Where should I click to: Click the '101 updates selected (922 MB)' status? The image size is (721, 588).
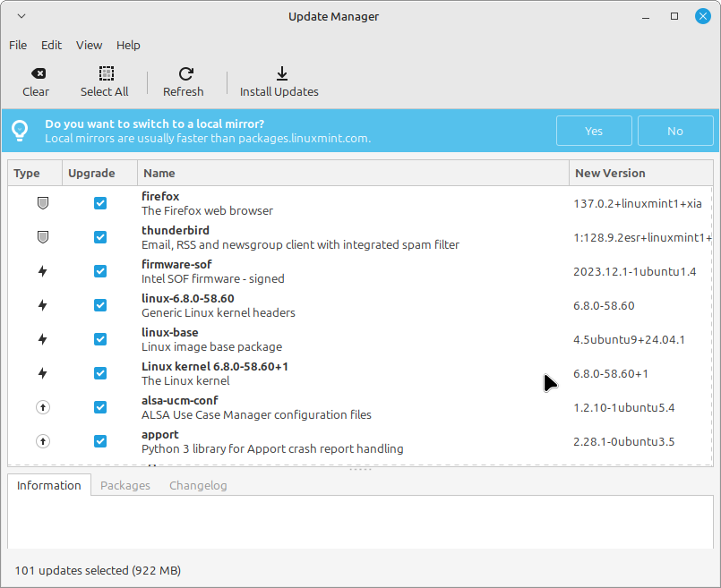tap(98, 570)
